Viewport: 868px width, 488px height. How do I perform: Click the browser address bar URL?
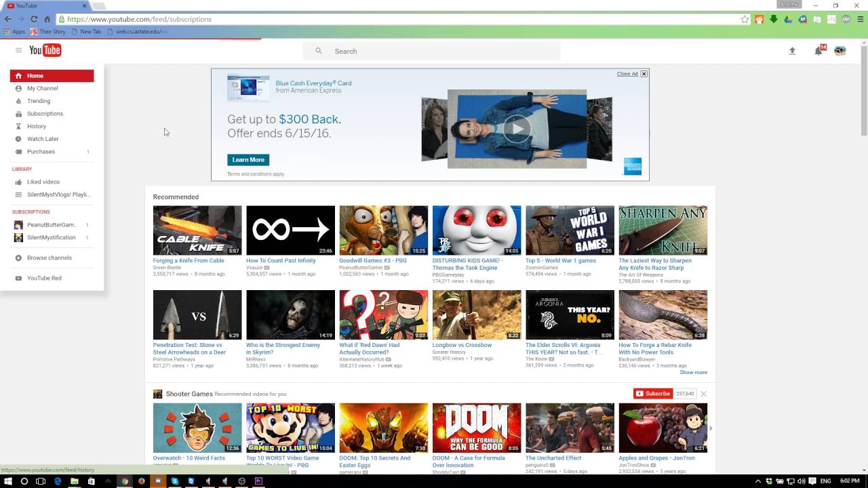click(140, 19)
